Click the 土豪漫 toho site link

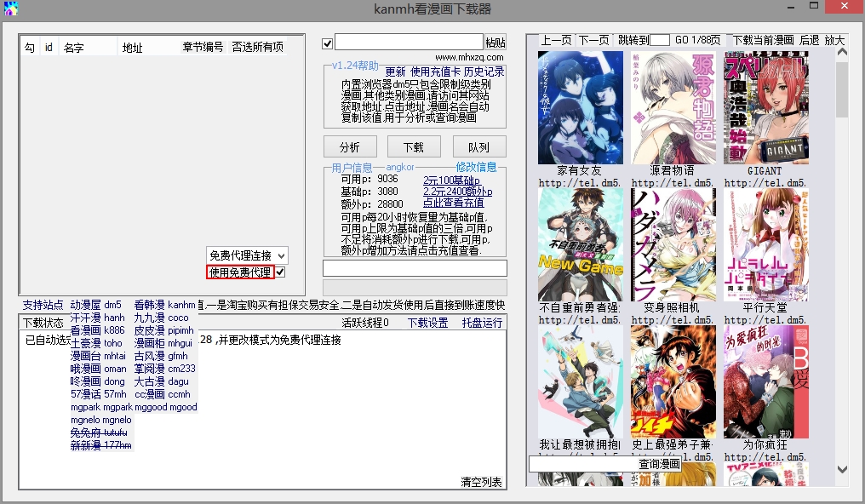(96, 343)
